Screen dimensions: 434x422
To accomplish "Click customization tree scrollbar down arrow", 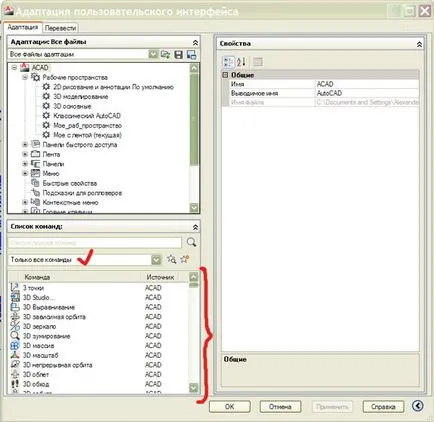I will [194, 208].
